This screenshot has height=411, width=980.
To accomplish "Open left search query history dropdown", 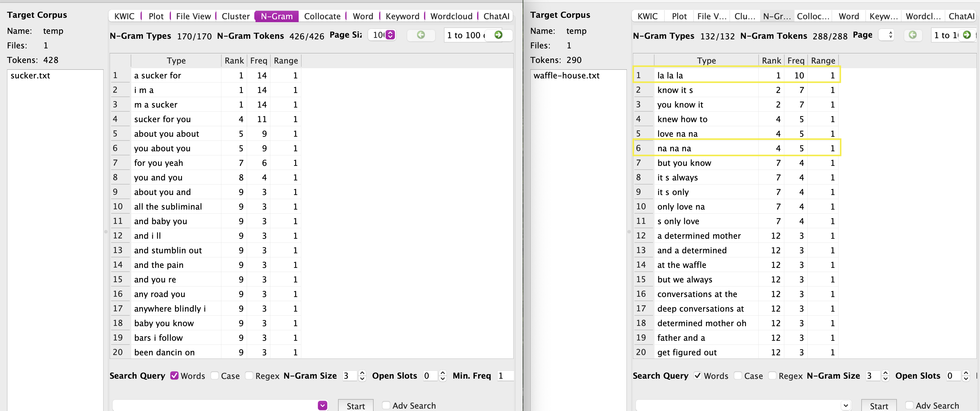I will tap(322, 405).
